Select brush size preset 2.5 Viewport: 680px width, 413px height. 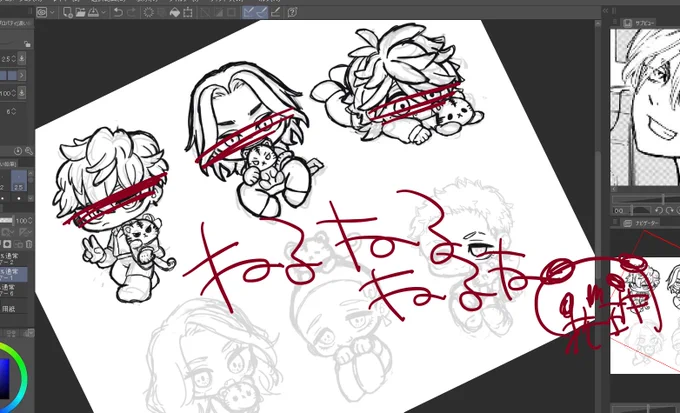[19, 181]
